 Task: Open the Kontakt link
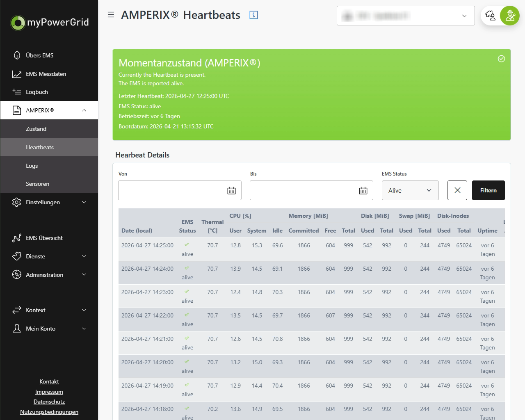[x=49, y=381]
